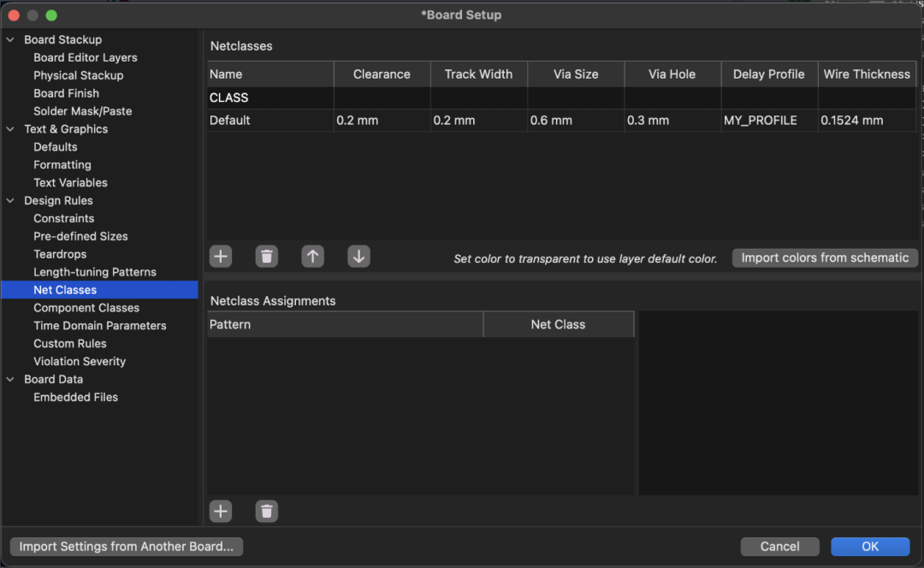Move the selected netclass up
The image size is (924, 568).
[313, 257]
